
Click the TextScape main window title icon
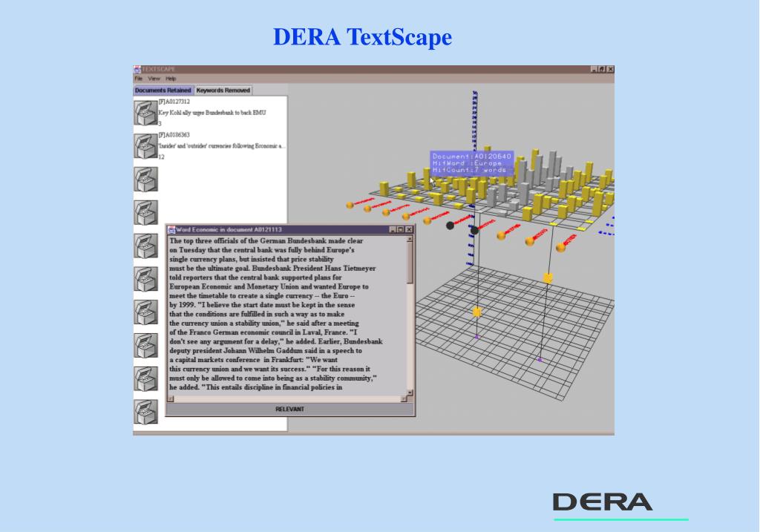coord(137,69)
